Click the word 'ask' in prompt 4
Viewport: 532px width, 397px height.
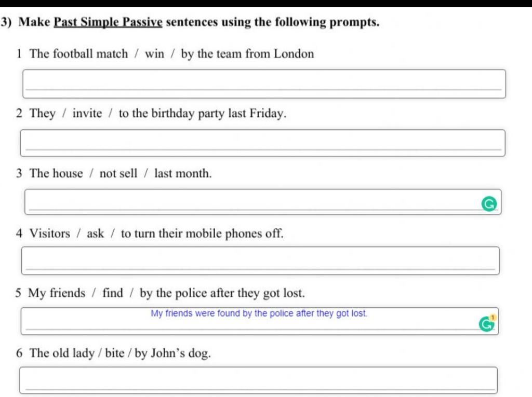(96, 233)
